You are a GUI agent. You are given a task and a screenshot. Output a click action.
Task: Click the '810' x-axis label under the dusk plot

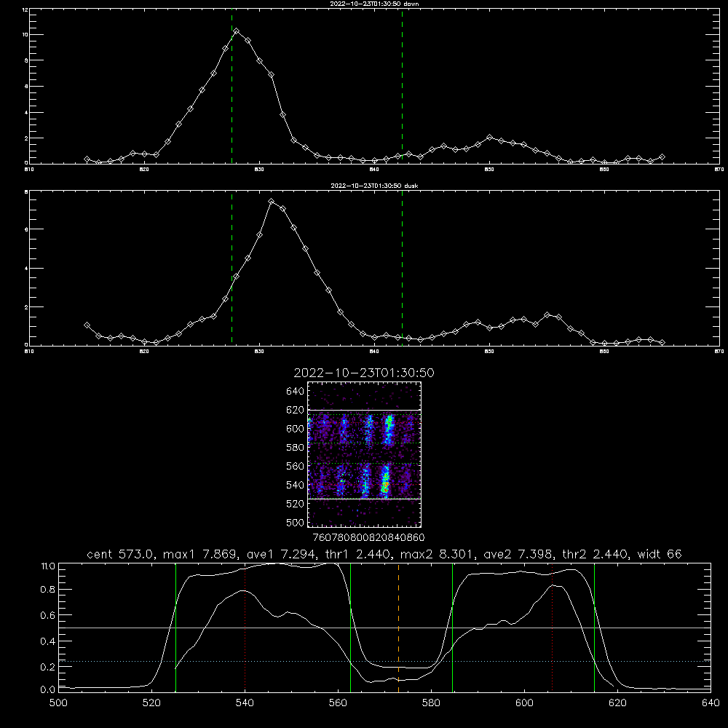tap(29, 352)
